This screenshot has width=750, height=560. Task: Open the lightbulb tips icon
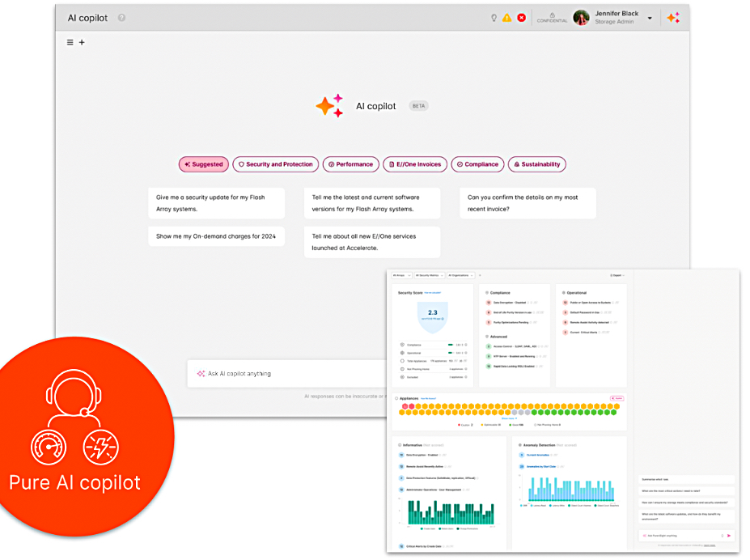pos(494,18)
